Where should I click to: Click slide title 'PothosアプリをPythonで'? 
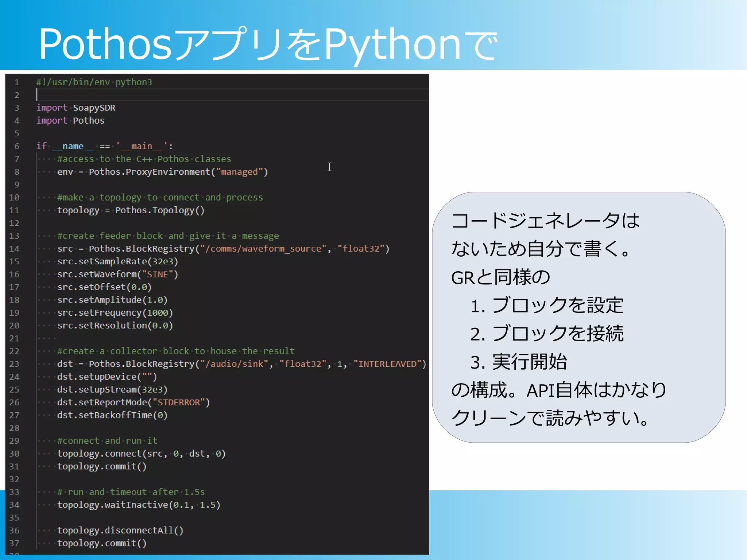(268, 44)
